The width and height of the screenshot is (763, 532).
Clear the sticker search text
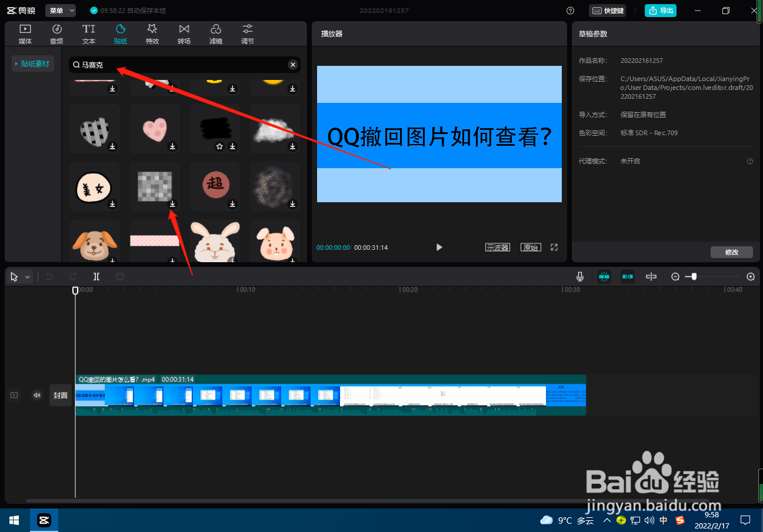tap(292, 65)
